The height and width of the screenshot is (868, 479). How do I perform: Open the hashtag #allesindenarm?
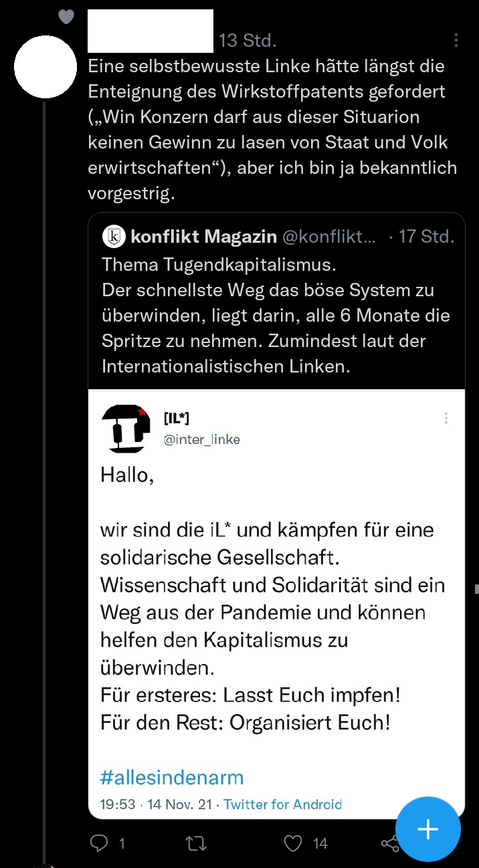172,777
